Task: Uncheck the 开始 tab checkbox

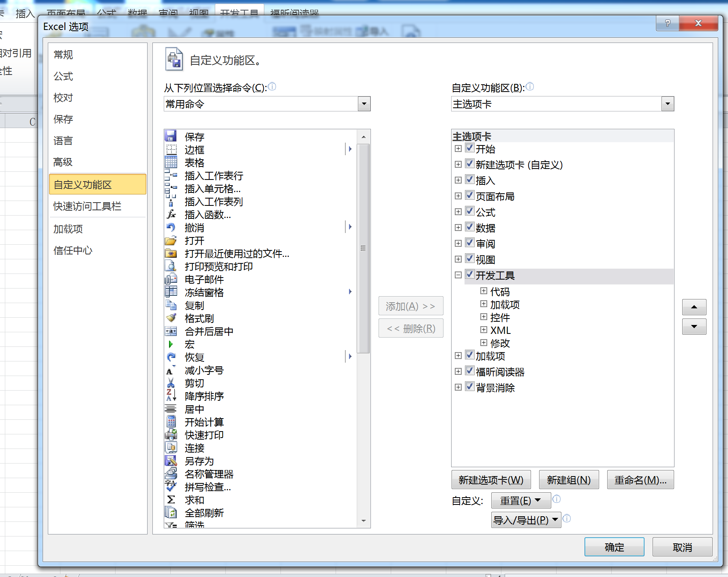Action: point(469,148)
